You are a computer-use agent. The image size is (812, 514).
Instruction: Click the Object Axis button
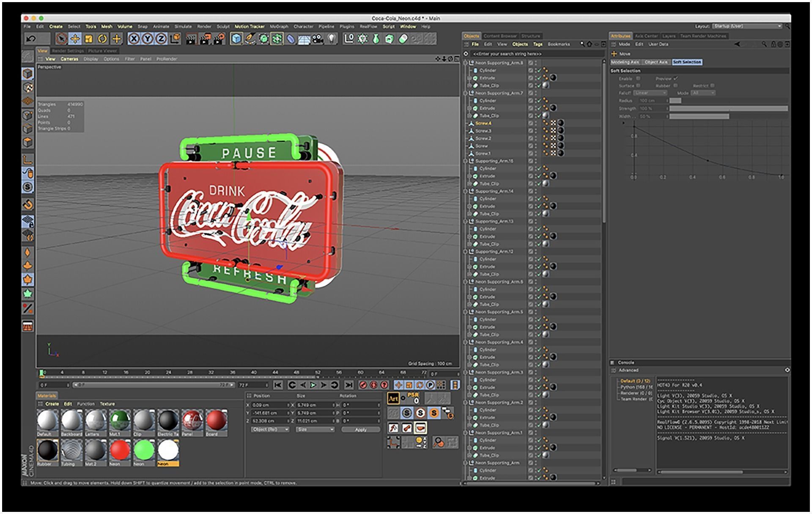656,62
